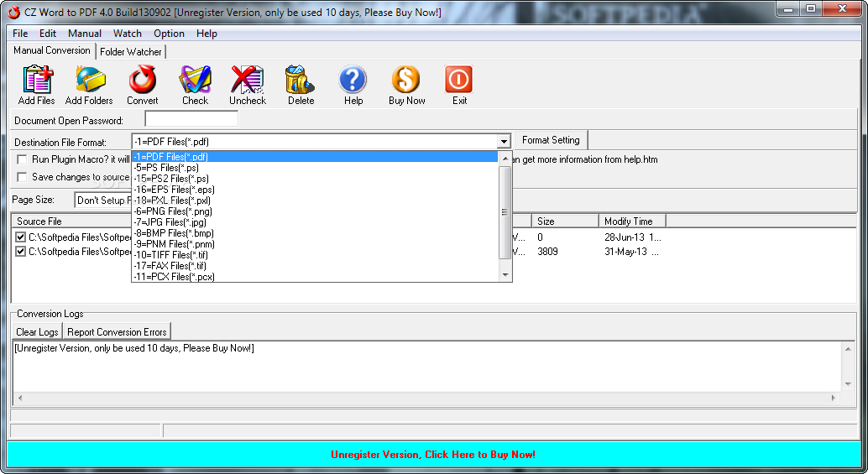
Task: Open the Watch menu
Action: pyautogui.click(x=128, y=34)
